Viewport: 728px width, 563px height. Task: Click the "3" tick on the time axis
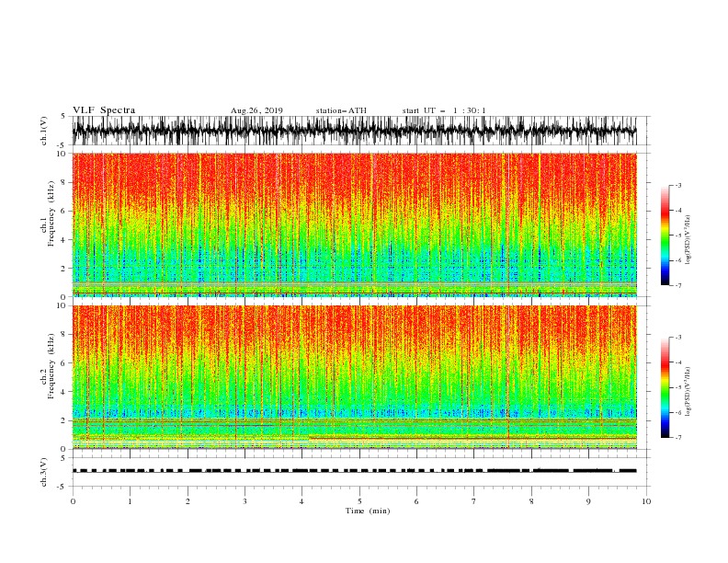[x=245, y=501]
